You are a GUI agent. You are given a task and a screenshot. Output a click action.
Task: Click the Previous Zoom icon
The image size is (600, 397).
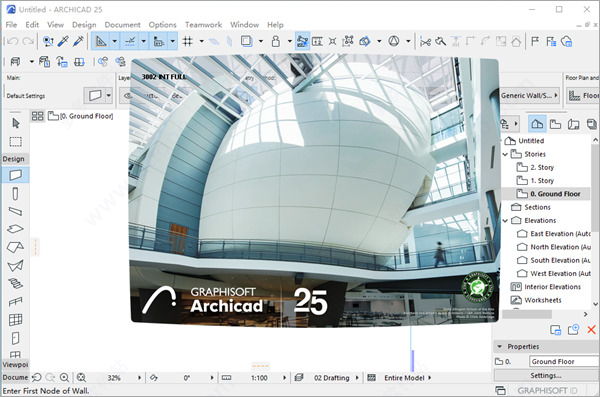[36, 378]
